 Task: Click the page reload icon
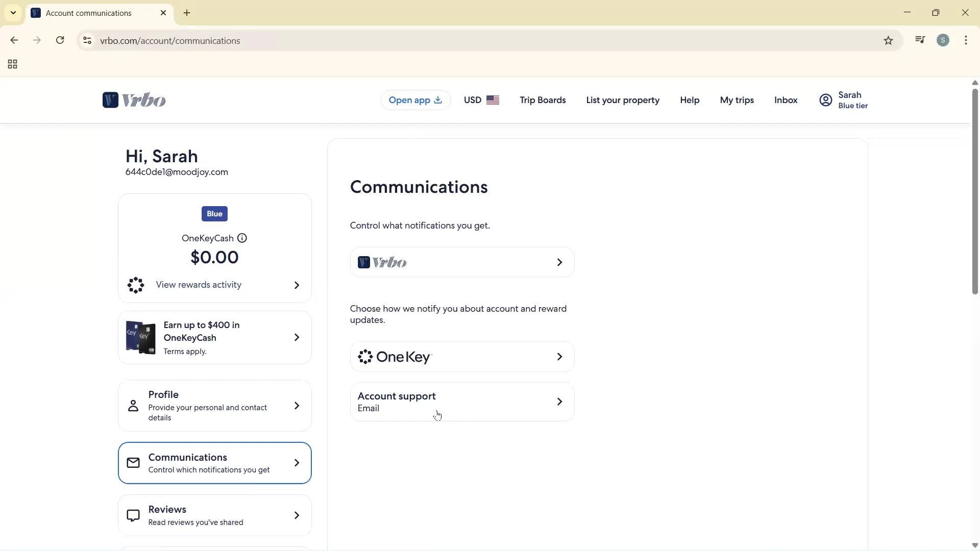(x=60, y=40)
